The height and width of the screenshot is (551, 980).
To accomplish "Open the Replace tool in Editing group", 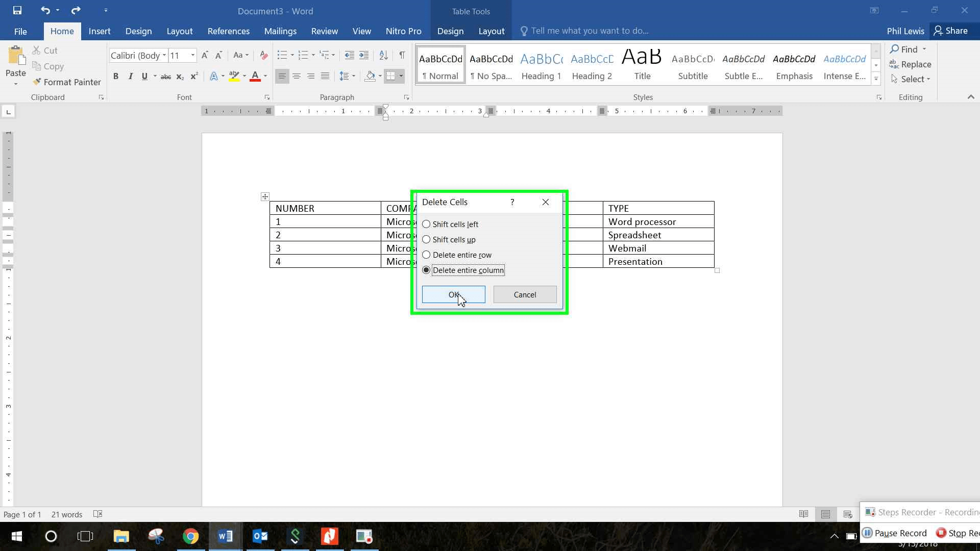I will coord(916,64).
